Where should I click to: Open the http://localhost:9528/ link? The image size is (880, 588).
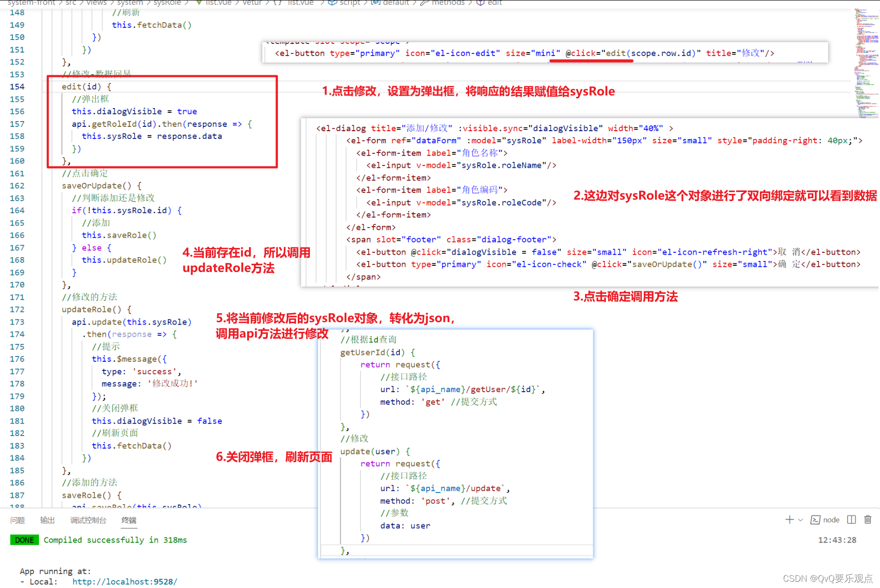125,581
